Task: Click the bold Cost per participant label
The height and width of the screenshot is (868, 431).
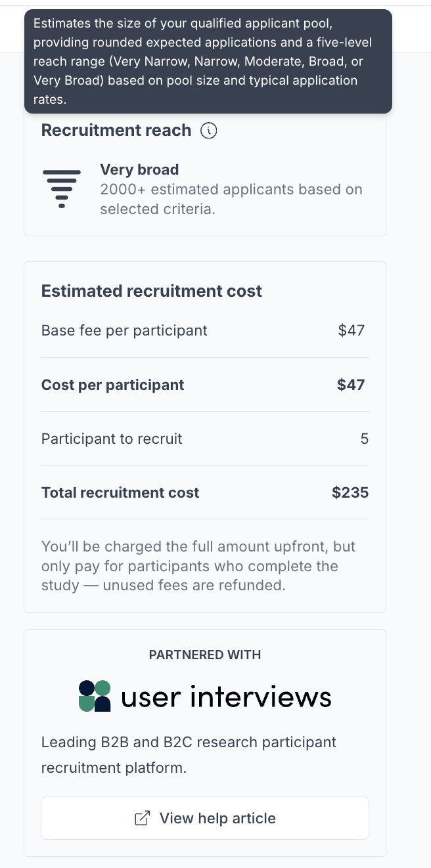Action: tap(112, 385)
